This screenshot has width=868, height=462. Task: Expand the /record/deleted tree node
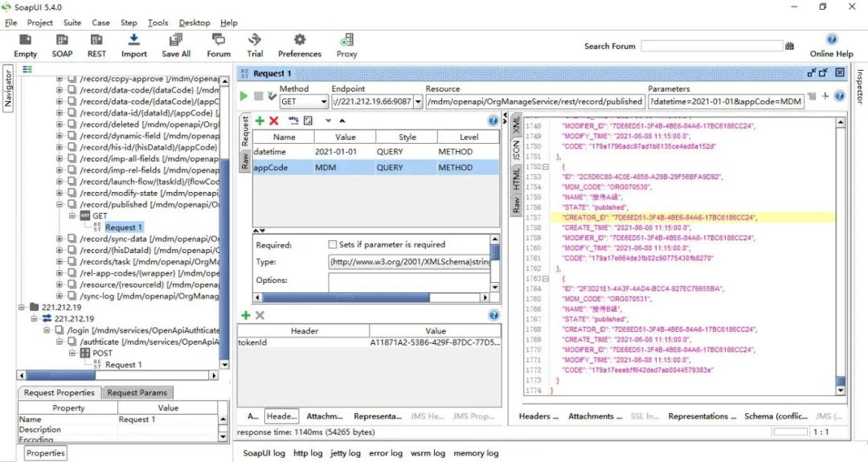[59, 125]
